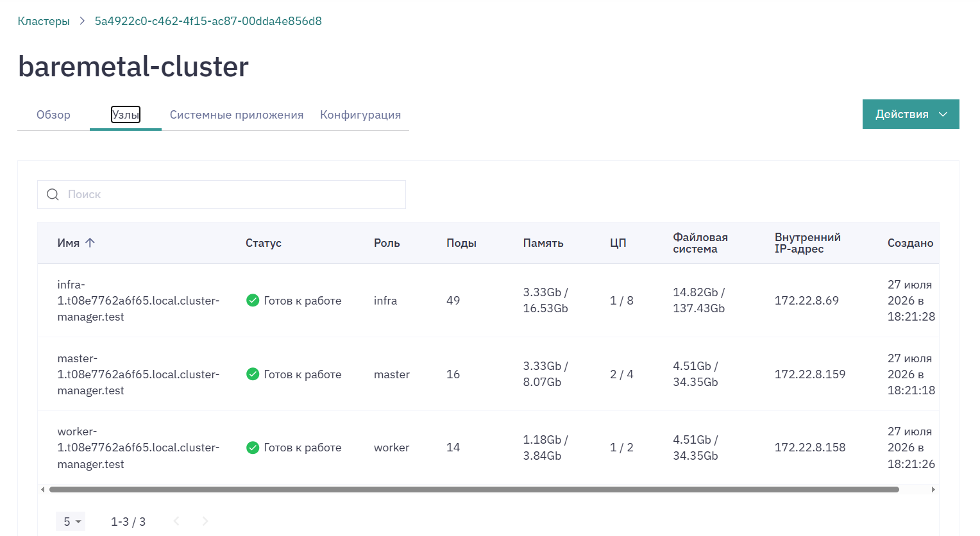Click the table scrollbar right arrow
The height and width of the screenshot is (536, 980).
pyautogui.click(x=933, y=489)
